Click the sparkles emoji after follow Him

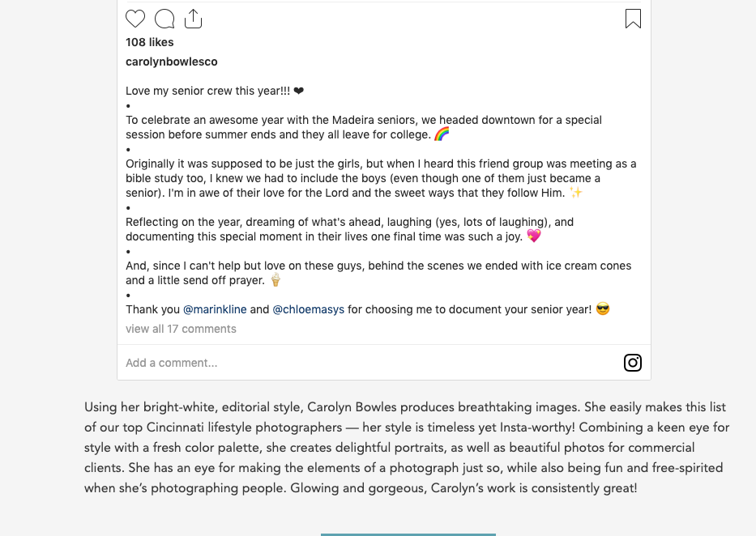[x=575, y=193]
